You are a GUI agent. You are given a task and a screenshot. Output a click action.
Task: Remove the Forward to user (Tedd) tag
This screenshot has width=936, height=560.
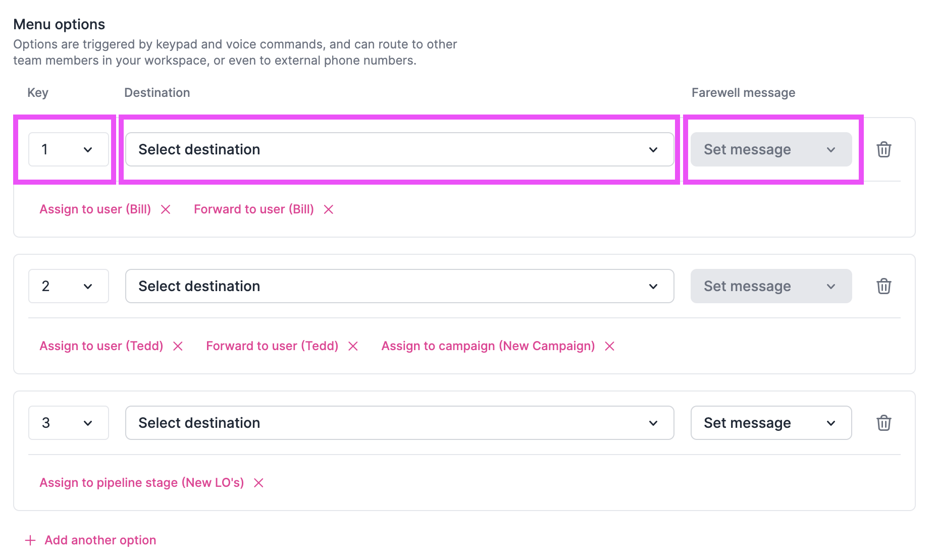click(x=353, y=346)
